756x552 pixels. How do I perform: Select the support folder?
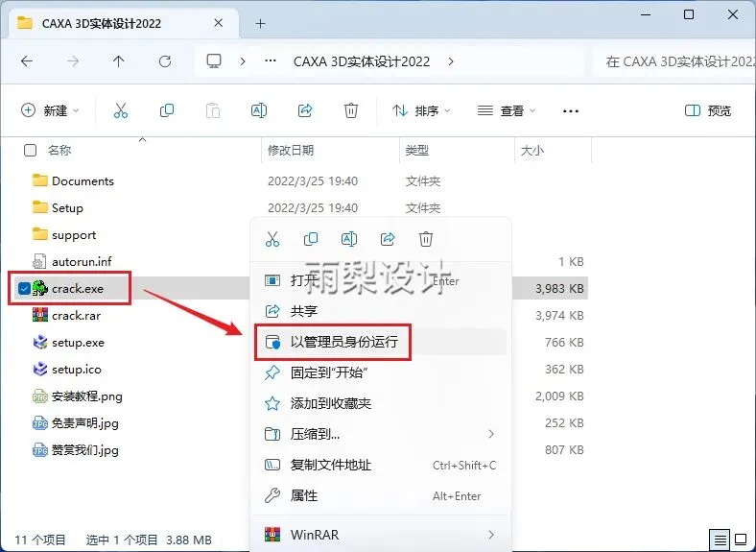(74, 235)
